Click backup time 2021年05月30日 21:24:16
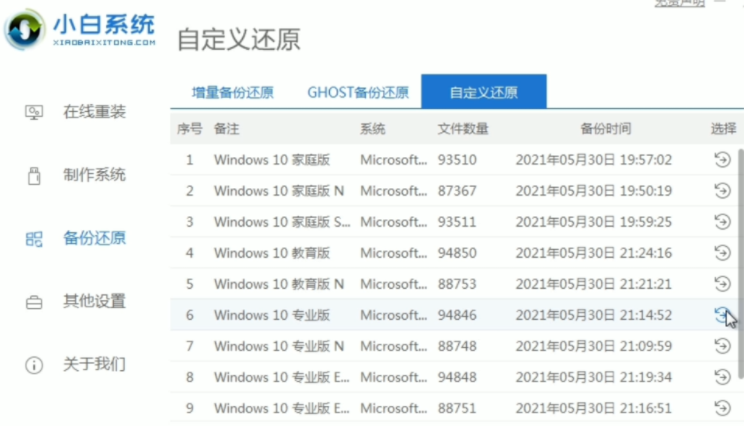Image resolution: width=744 pixels, height=427 pixels. pyautogui.click(x=594, y=253)
